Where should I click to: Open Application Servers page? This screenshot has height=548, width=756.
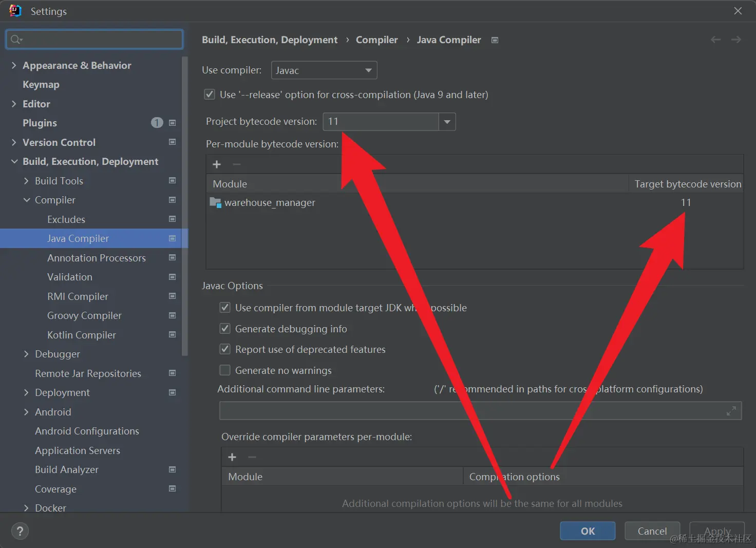(x=78, y=450)
